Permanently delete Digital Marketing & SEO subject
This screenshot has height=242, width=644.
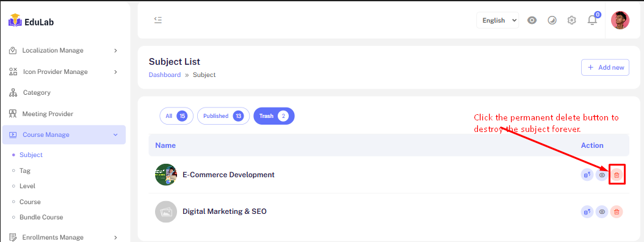617,212
